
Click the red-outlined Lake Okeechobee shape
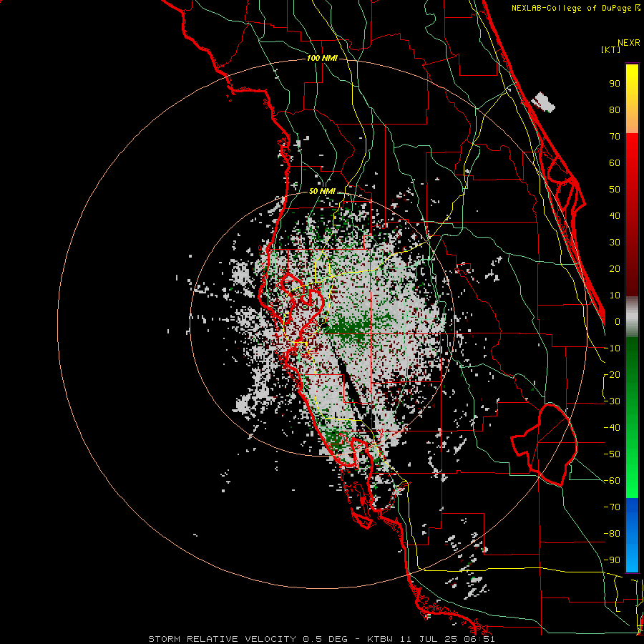pos(546,444)
